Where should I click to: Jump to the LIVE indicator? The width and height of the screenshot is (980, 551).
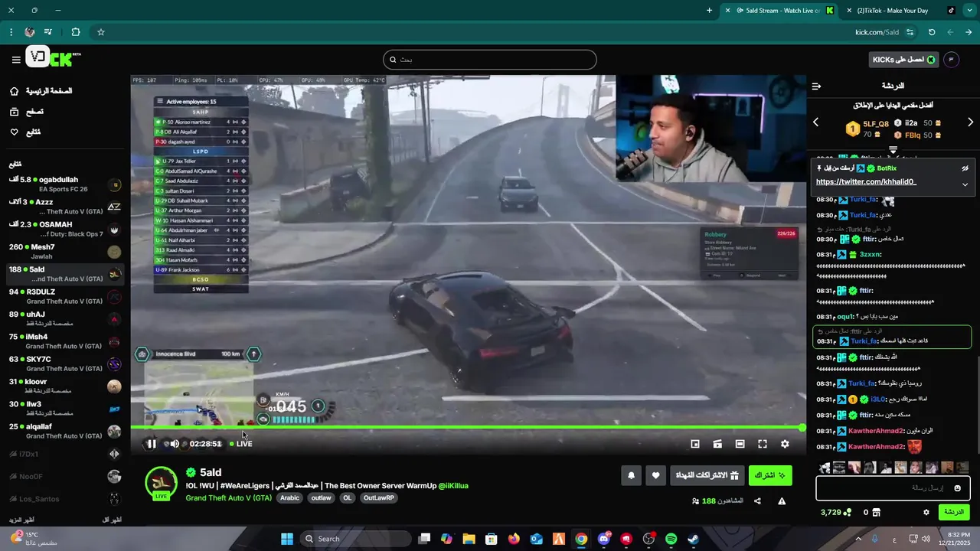tap(241, 444)
